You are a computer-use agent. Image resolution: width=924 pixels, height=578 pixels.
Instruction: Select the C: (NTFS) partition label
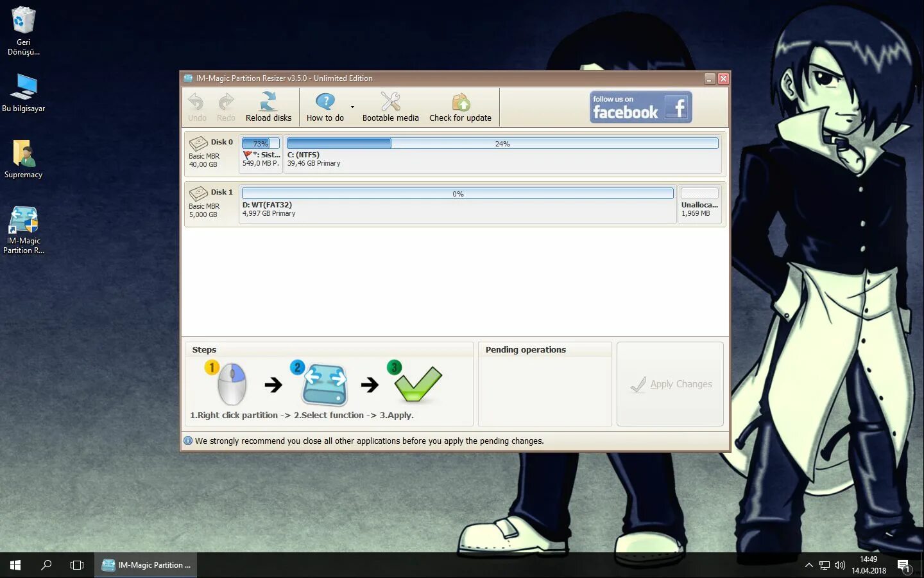tap(304, 155)
